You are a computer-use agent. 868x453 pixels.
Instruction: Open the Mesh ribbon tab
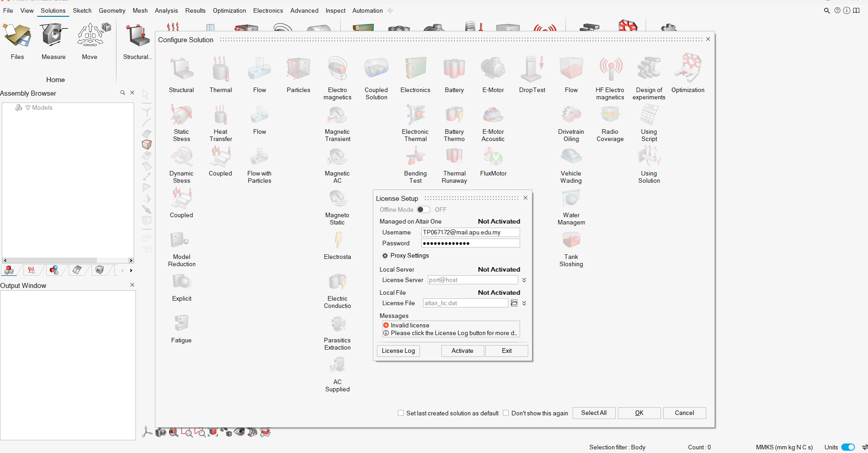coord(140,10)
